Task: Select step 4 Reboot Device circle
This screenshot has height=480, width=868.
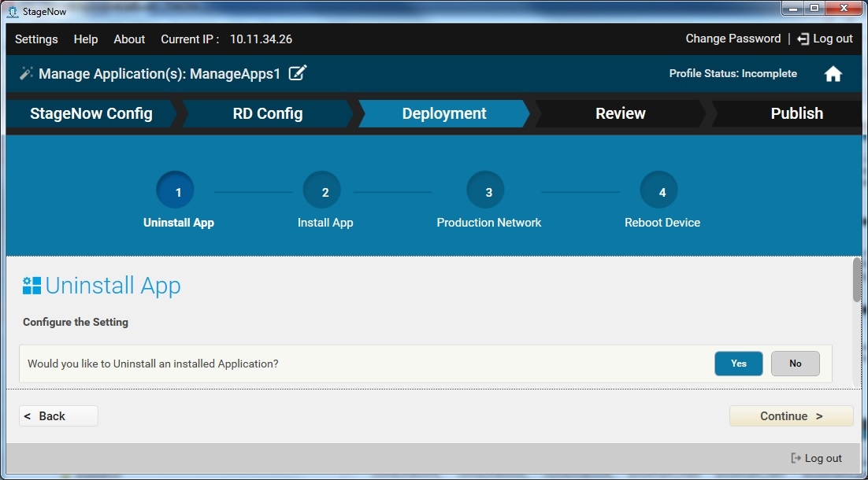Action: point(662,192)
